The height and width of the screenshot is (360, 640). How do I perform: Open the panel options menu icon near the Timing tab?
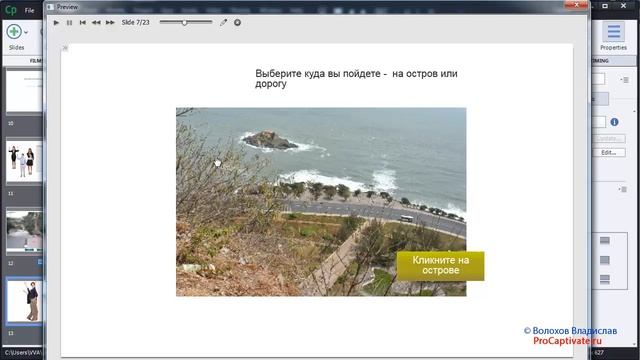pyautogui.click(x=624, y=80)
